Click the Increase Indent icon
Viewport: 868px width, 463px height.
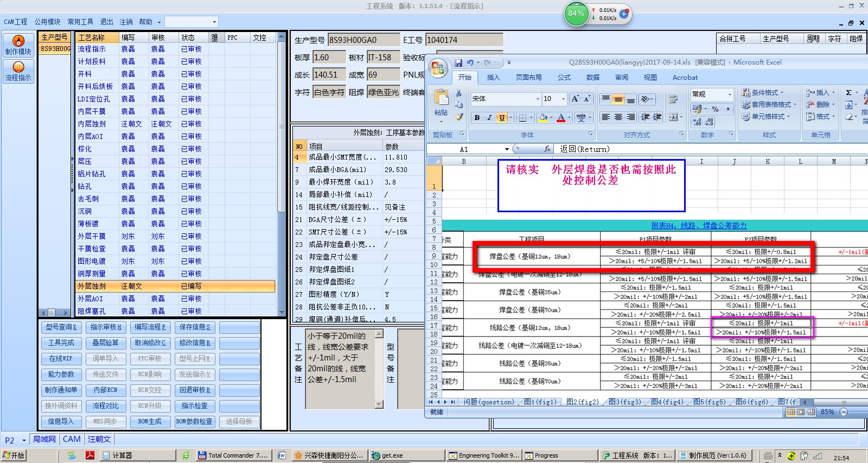(x=657, y=117)
